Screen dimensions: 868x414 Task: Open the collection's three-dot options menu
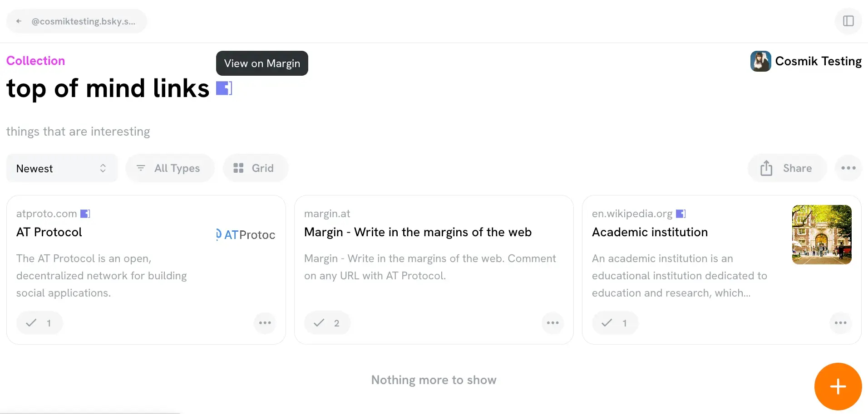(848, 168)
